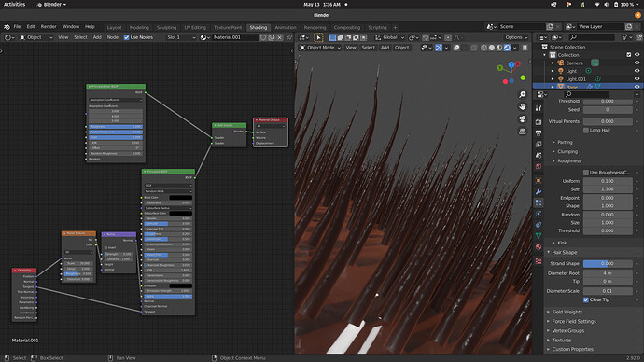This screenshot has width=644, height=362.
Task: Enable the Use Roughness Curve checkbox
Action: click(586, 173)
